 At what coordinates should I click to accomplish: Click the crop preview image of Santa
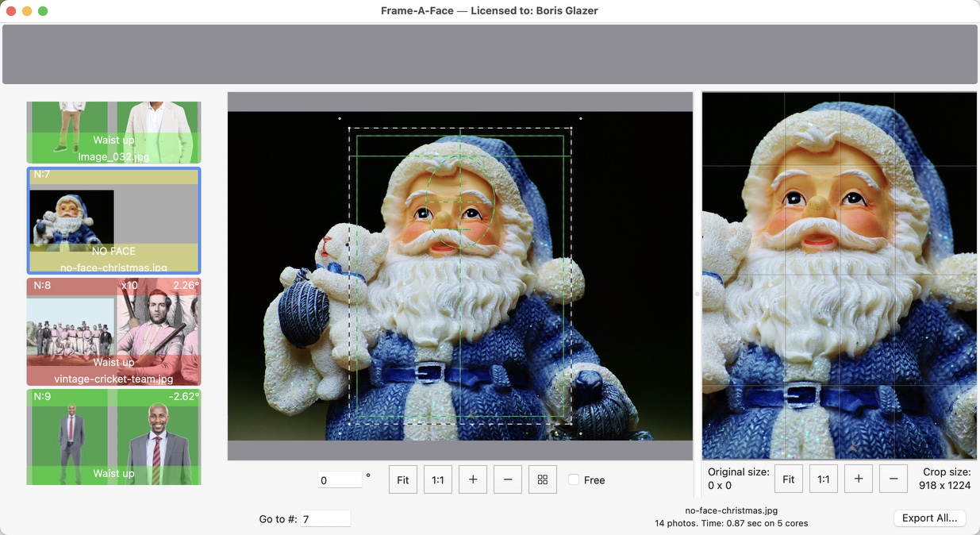(840, 275)
